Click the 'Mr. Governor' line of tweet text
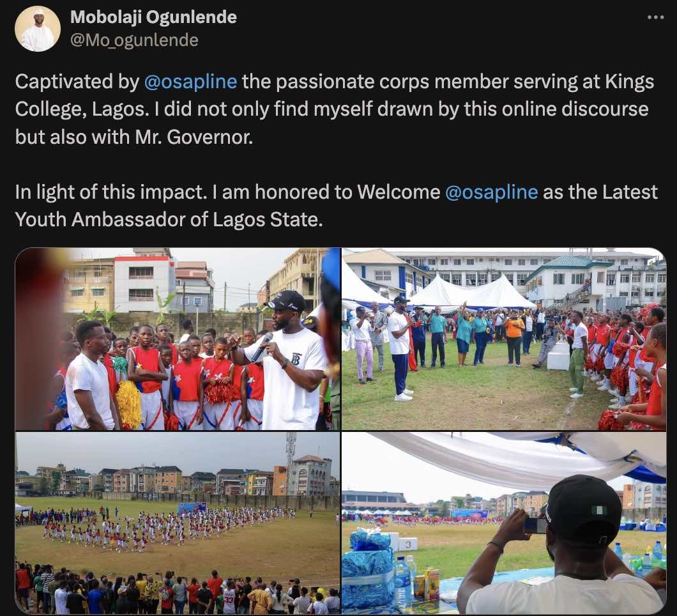Viewport: 677px width, 616px height. point(134,137)
